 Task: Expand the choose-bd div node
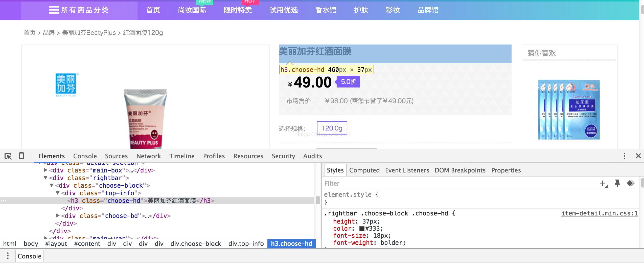tap(58, 216)
